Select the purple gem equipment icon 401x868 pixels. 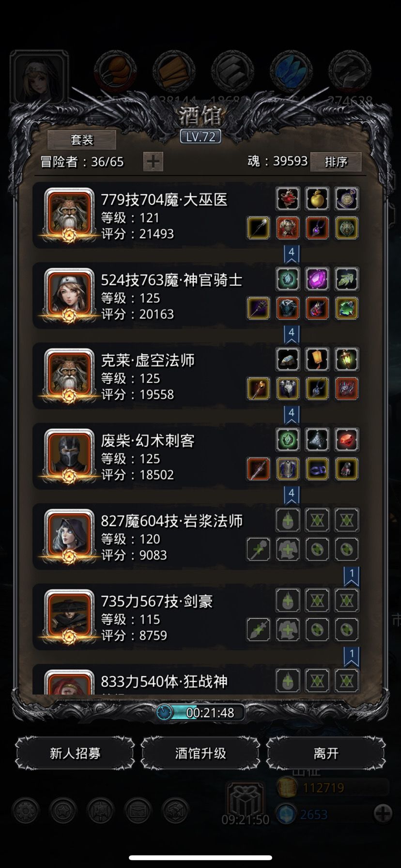[x=317, y=279]
